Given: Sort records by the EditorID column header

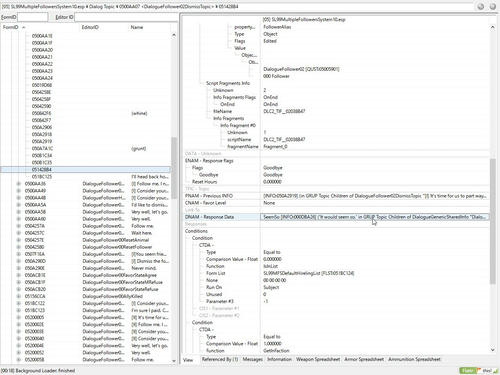Looking at the screenshot, I should pos(90,27).
